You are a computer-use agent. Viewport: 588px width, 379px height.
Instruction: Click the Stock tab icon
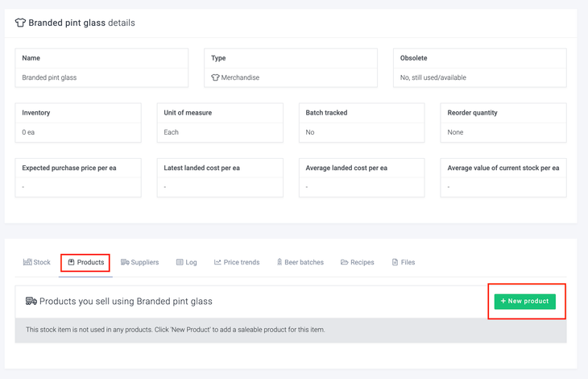pyautogui.click(x=27, y=262)
